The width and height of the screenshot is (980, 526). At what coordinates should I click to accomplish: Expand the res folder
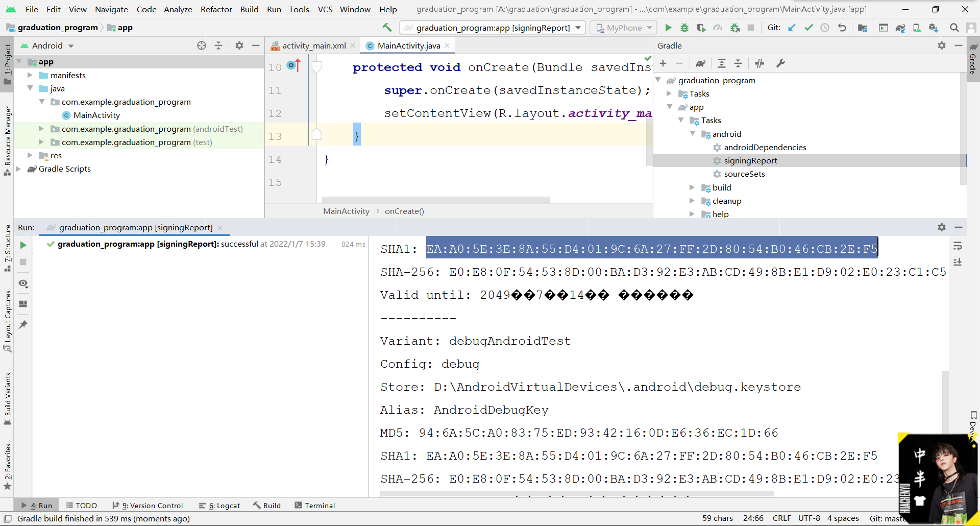click(30, 155)
